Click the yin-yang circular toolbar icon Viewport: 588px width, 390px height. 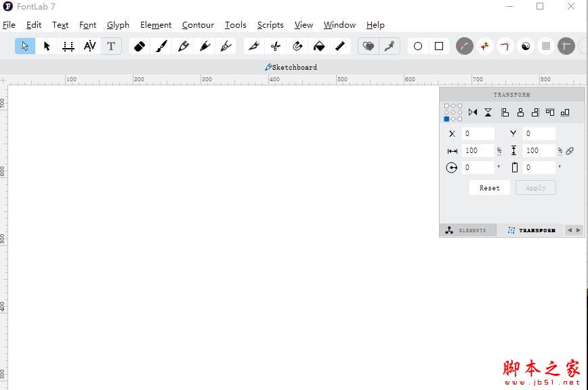[x=526, y=46]
